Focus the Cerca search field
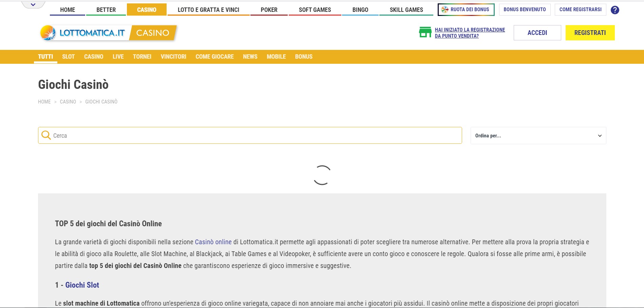 250,135
